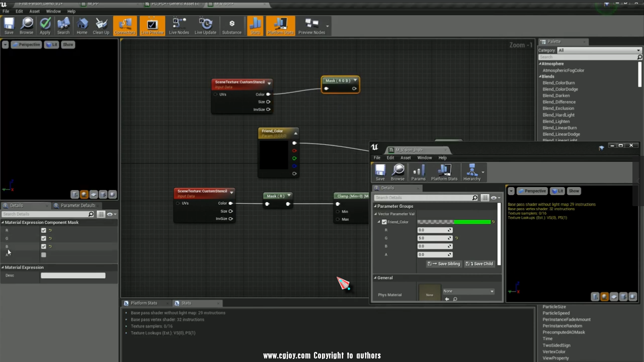Toggle the Connectors toolbar button
The height and width of the screenshot is (362, 644).
click(125, 26)
